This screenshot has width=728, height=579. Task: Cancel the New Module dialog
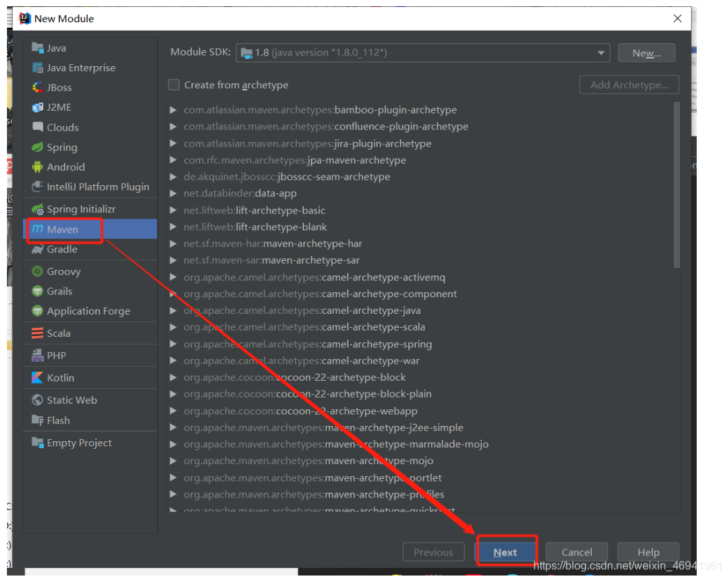coord(576,552)
